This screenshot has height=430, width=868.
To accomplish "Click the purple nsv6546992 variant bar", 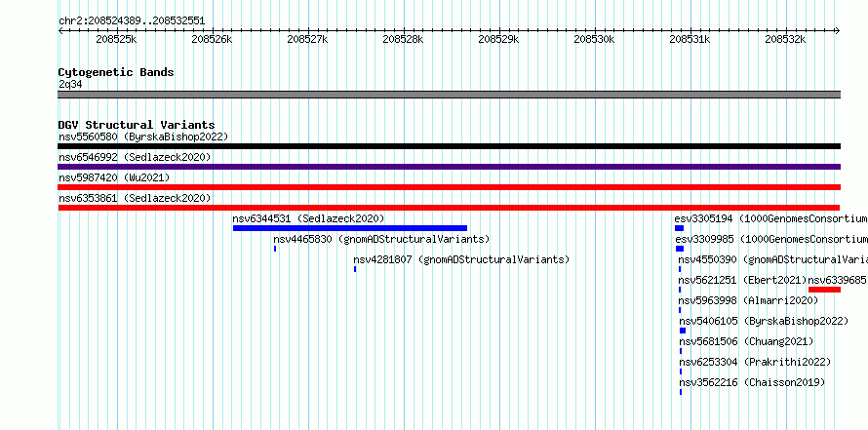I will 449,167.
